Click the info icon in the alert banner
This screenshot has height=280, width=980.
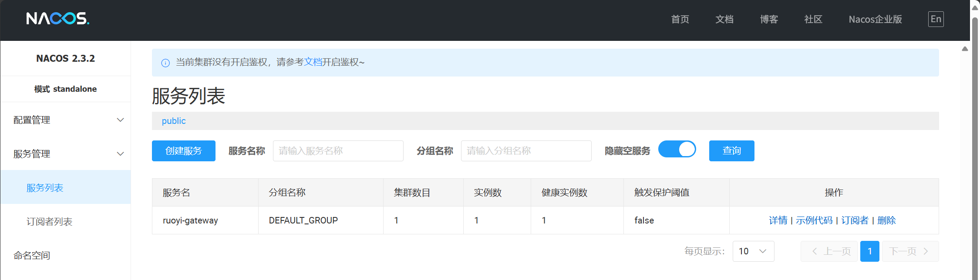click(x=165, y=63)
